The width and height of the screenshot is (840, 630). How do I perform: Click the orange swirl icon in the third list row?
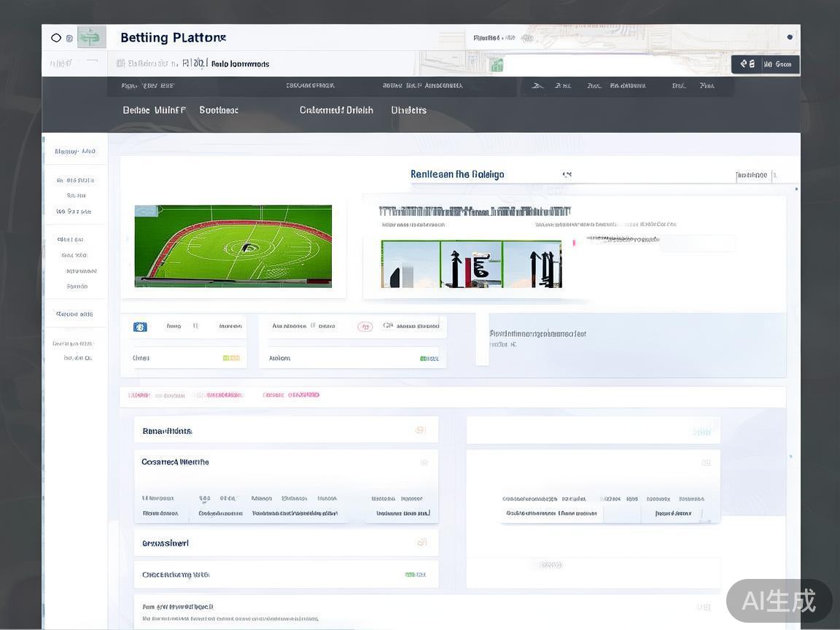pos(421,542)
